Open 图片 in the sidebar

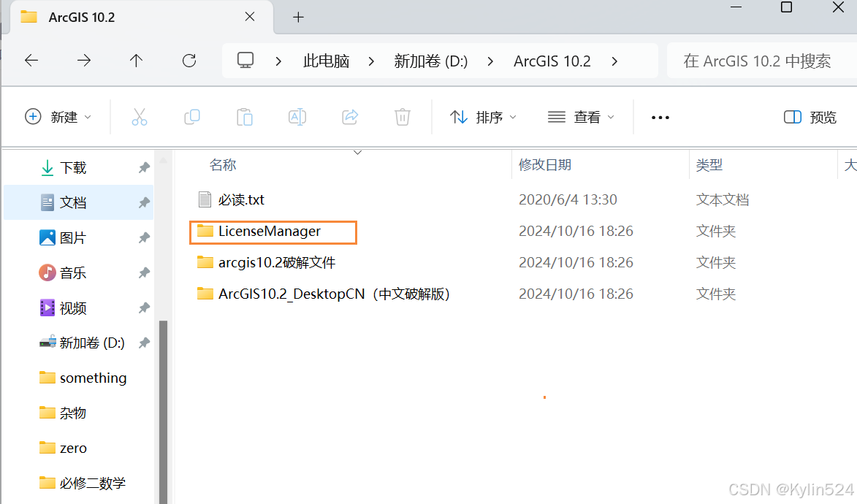[x=72, y=238]
